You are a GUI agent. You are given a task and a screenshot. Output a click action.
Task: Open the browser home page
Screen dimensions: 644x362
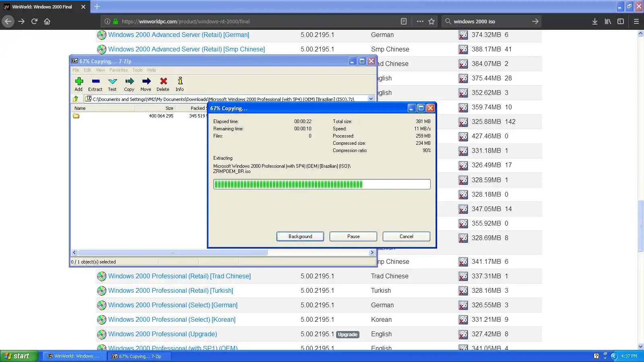tap(47, 21)
